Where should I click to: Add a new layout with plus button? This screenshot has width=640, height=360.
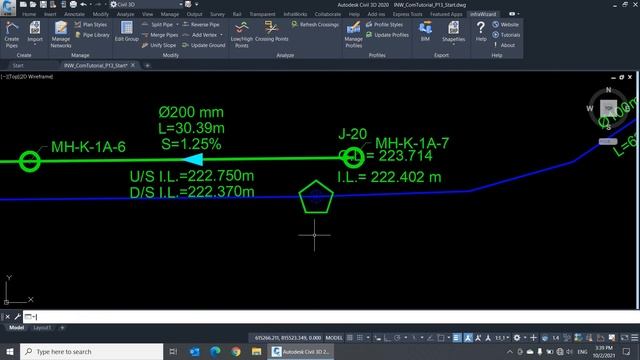coord(62,328)
